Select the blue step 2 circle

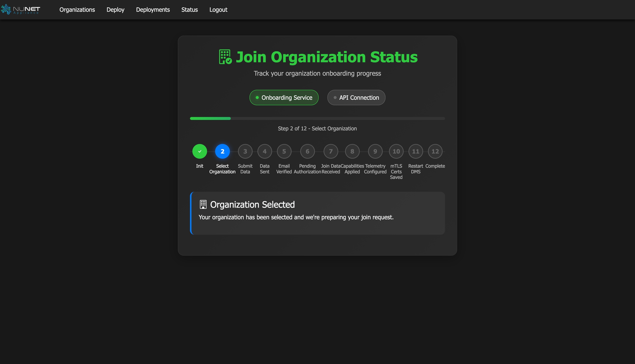pyautogui.click(x=222, y=151)
